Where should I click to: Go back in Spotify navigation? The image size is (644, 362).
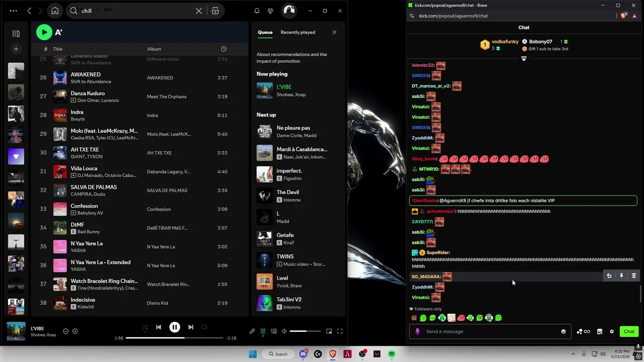pos(29,11)
